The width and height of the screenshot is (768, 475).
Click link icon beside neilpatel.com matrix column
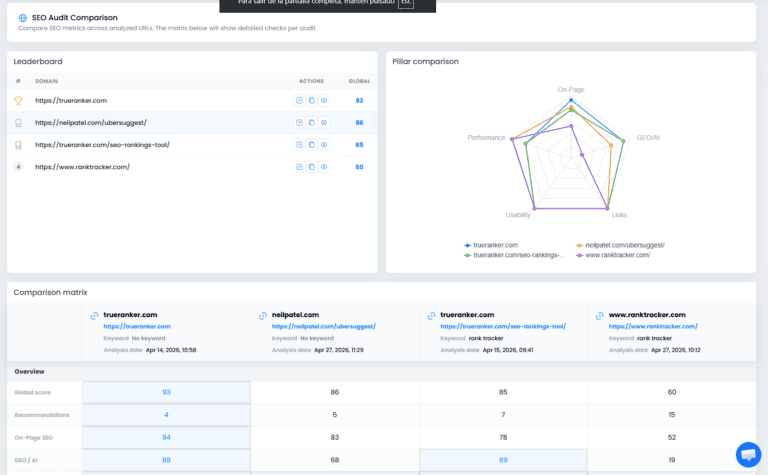tap(263, 316)
